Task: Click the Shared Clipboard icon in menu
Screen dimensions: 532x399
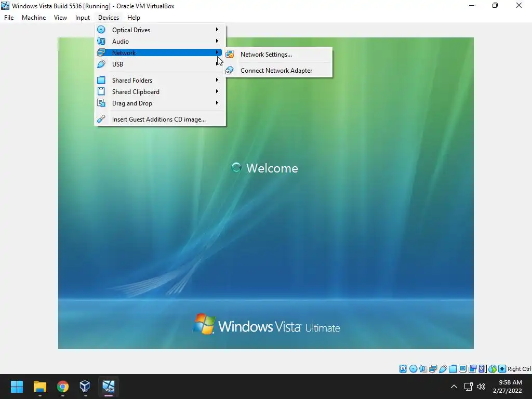Action: (101, 91)
